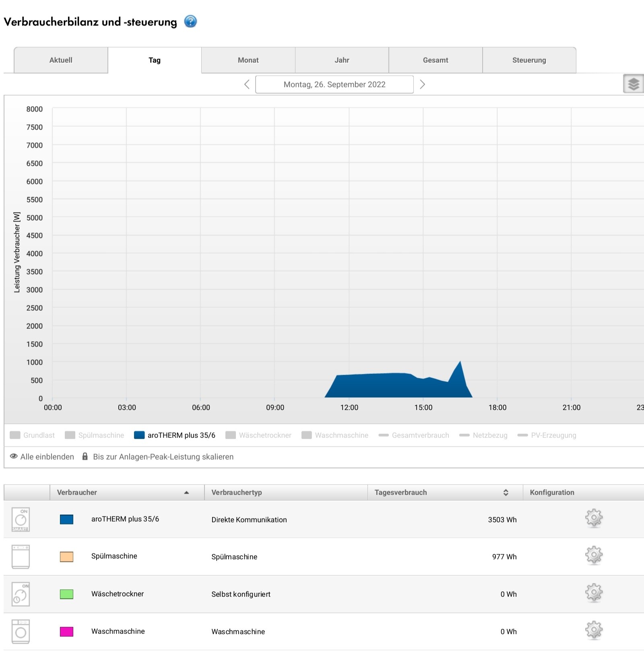The height and width of the screenshot is (664, 644).
Task: Open the Steuerung tab
Action: point(529,60)
